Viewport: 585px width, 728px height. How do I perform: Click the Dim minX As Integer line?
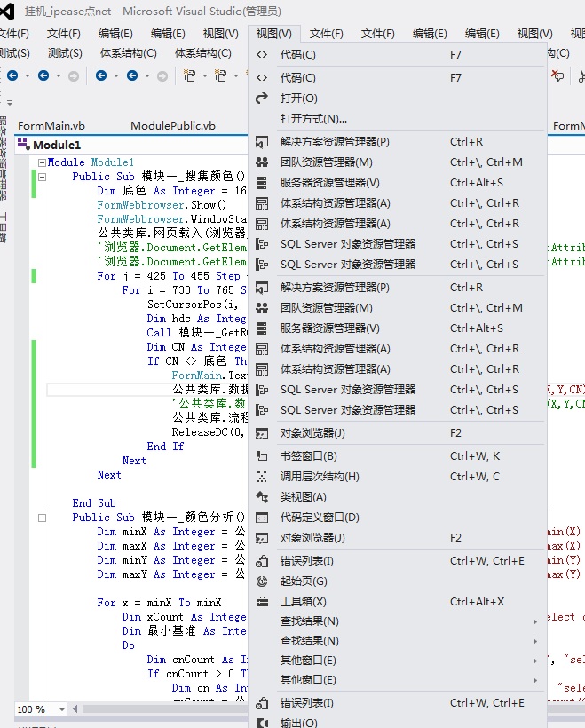172,532
